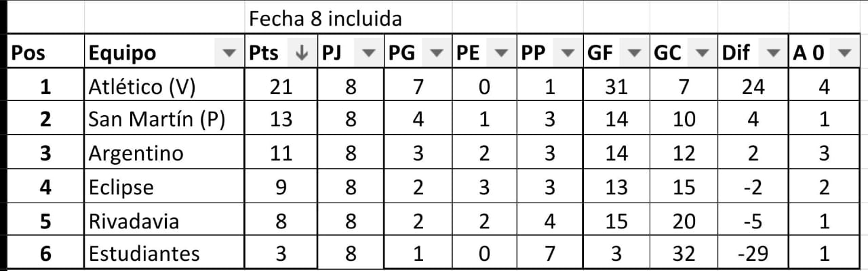The image size is (868, 271).
Task: Open the PE column filter dropdown
Action: click(x=502, y=54)
